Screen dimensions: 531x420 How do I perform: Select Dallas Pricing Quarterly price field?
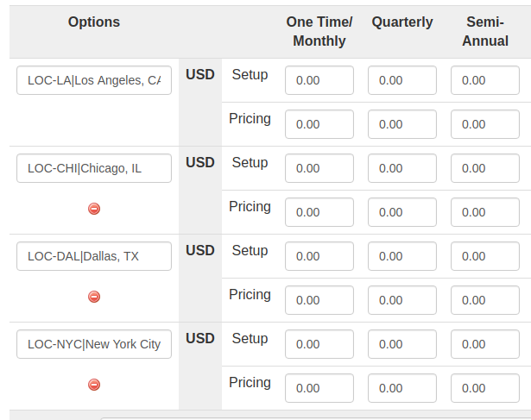[402, 300]
